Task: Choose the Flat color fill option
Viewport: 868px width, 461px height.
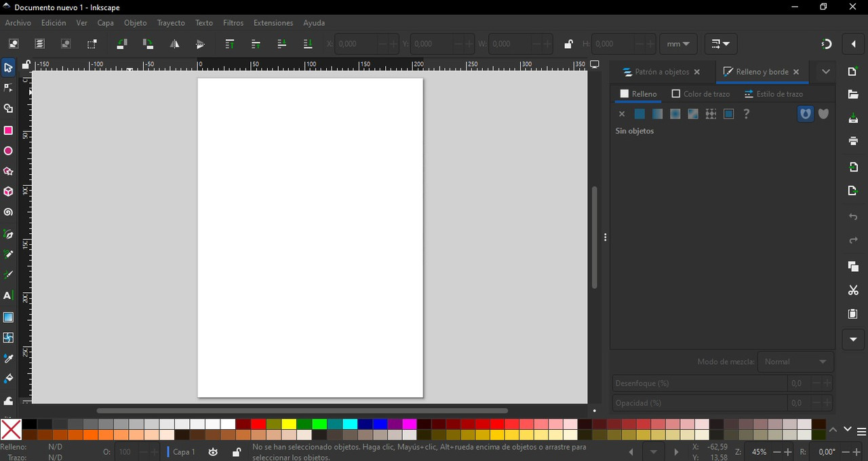Action: tap(639, 114)
